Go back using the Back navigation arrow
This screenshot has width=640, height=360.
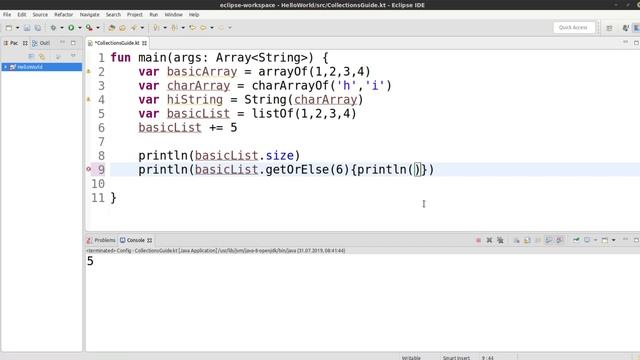(x=203, y=28)
